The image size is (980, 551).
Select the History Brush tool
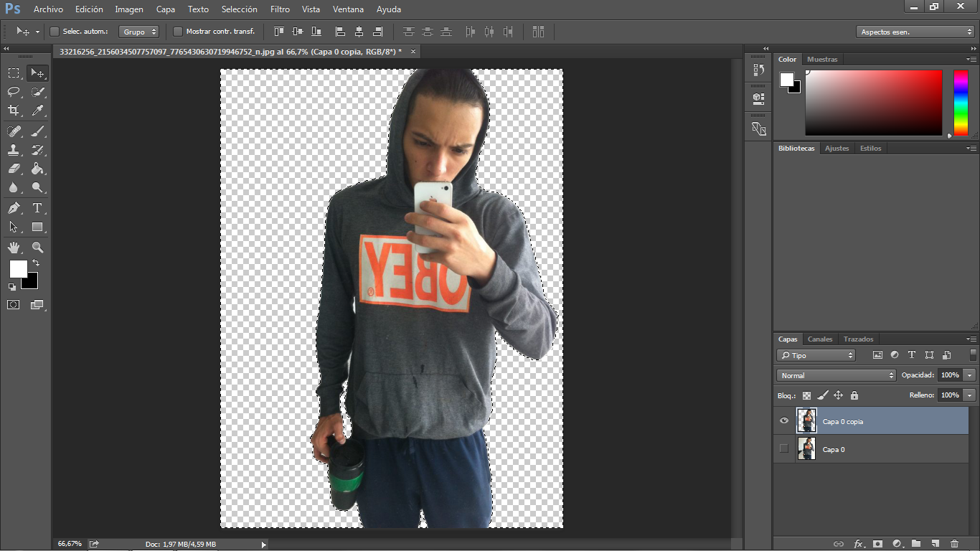tap(37, 150)
